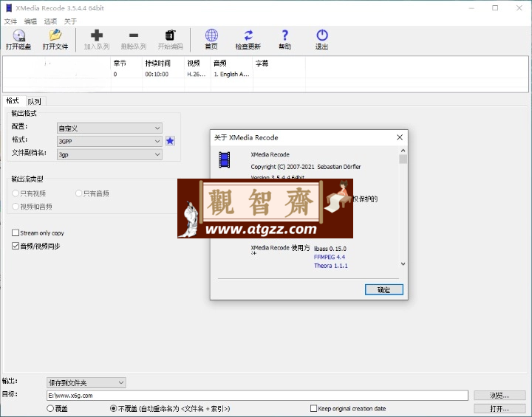
Task: Click the About dialog scrollbar down arrow
Action: (403, 264)
